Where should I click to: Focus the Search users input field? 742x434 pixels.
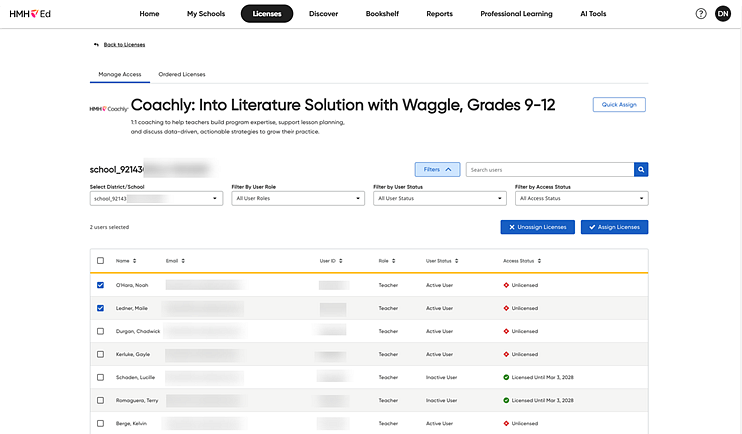(550, 169)
